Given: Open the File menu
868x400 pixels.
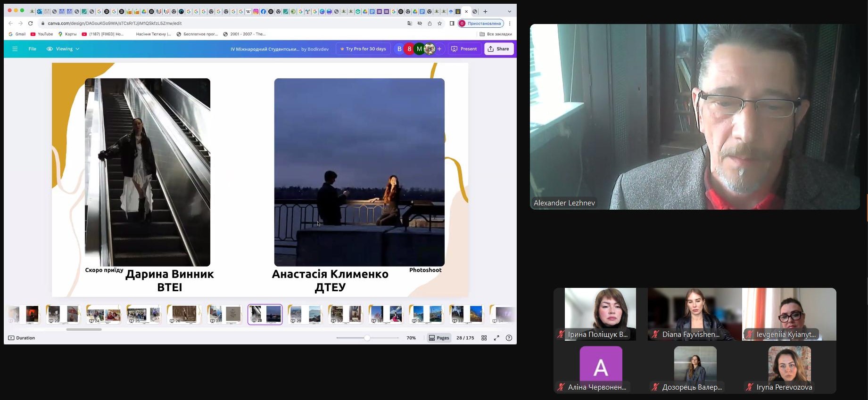Looking at the screenshot, I should point(32,49).
